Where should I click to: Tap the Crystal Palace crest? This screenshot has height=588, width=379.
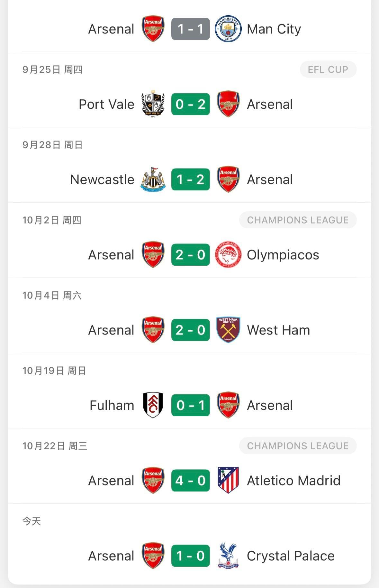[228, 556]
